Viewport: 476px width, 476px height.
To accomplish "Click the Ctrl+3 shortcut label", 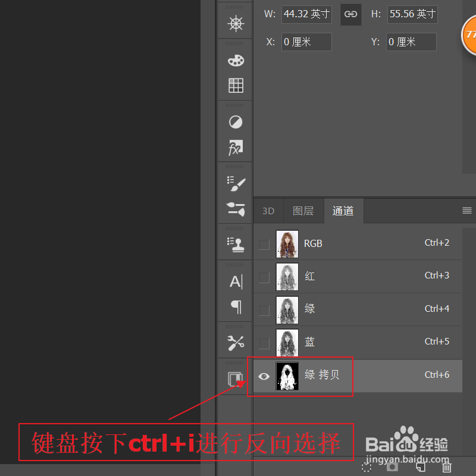I will coord(437,275).
